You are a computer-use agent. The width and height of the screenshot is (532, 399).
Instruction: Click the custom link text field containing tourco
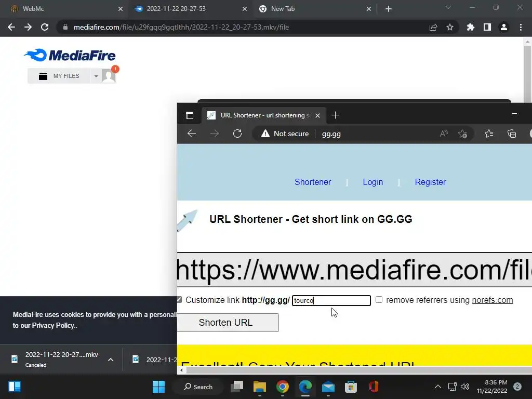coord(331,300)
